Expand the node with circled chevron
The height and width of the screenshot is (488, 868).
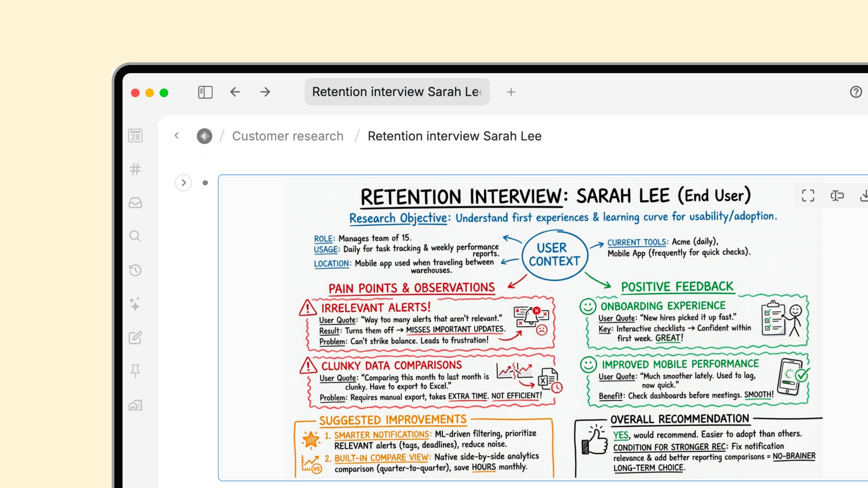(184, 183)
